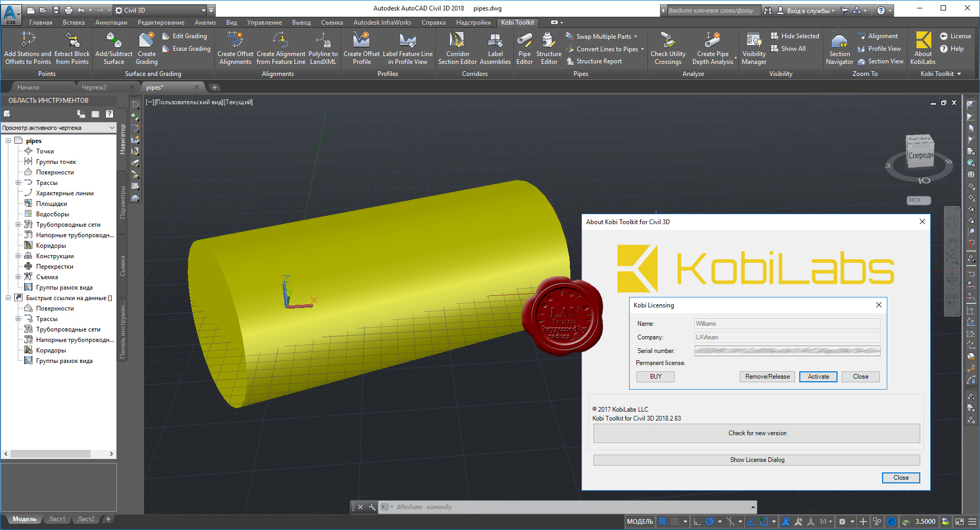Collapse Быстрые ссылки на данные node
Image resolution: width=980 pixels, height=530 pixels.
click(8, 298)
